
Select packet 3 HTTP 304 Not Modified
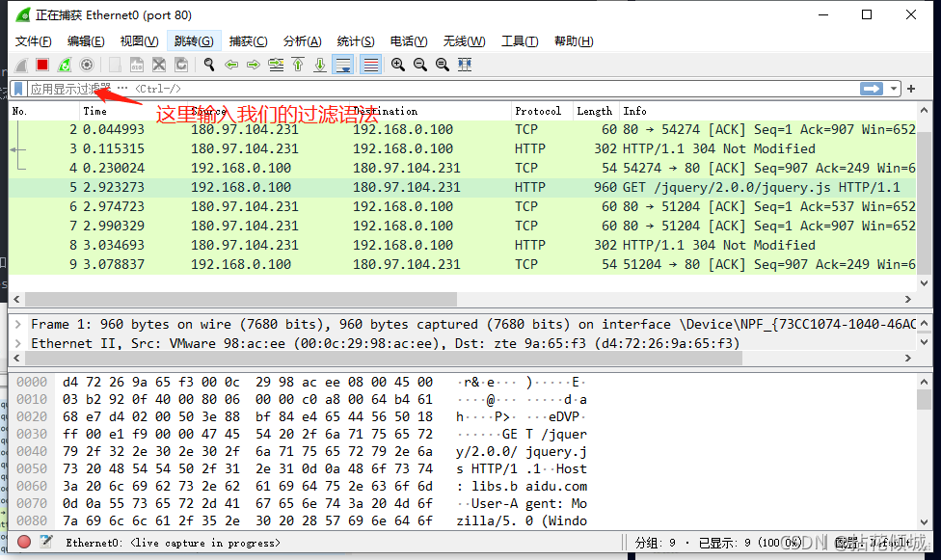click(463, 148)
